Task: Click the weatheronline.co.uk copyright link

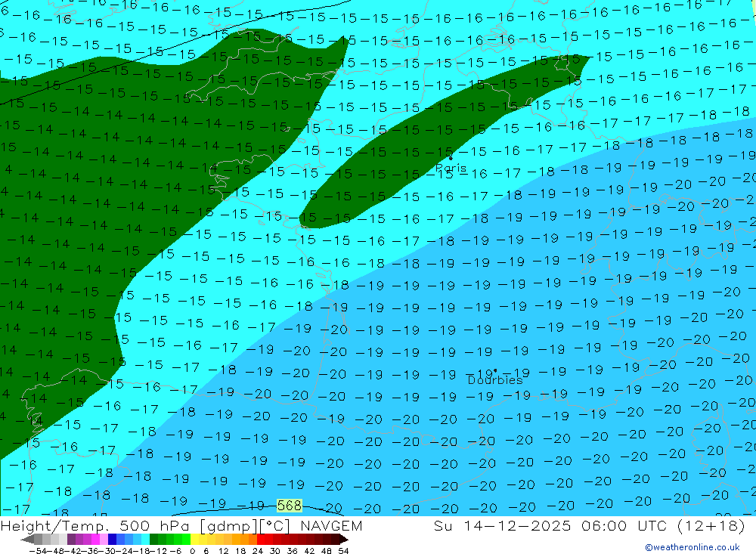Action: pyautogui.click(x=692, y=547)
